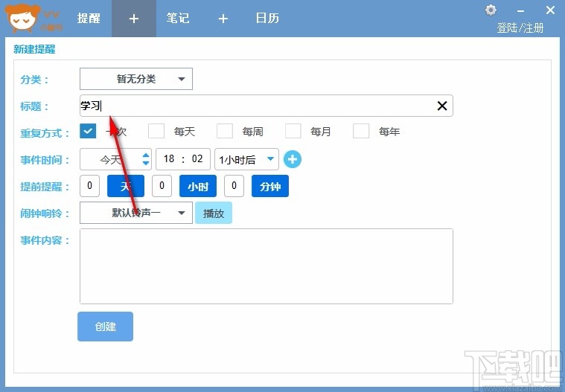Open the 默认铃声一 ringtone dropdown
This screenshot has width=565, height=392.
coord(136,213)
